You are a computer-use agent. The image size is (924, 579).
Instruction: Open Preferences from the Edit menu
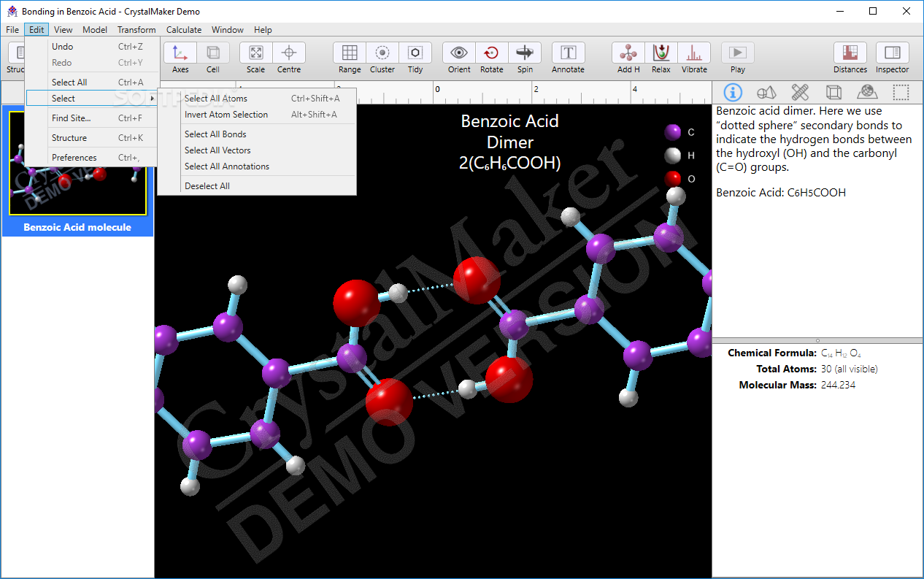click(92, 158)
